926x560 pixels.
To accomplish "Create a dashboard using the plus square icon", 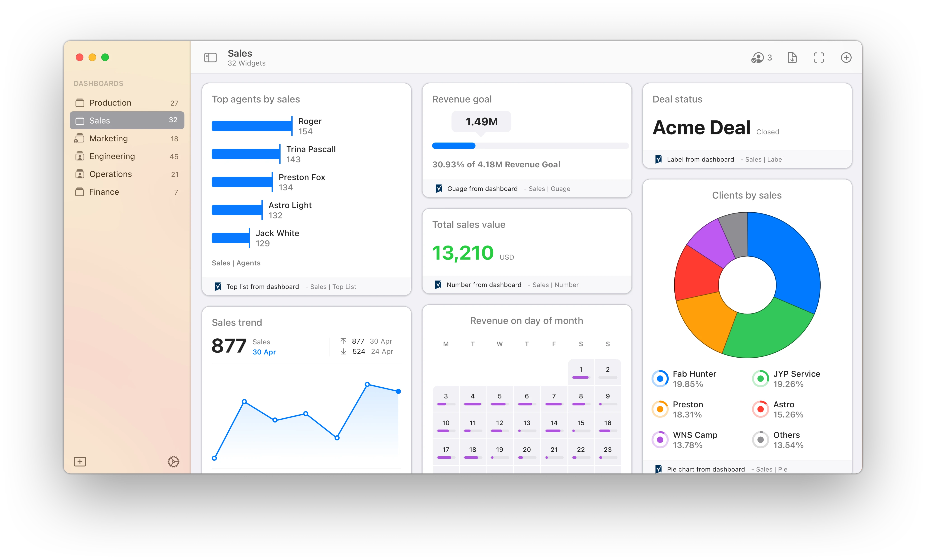I will [x=80, y=461].
